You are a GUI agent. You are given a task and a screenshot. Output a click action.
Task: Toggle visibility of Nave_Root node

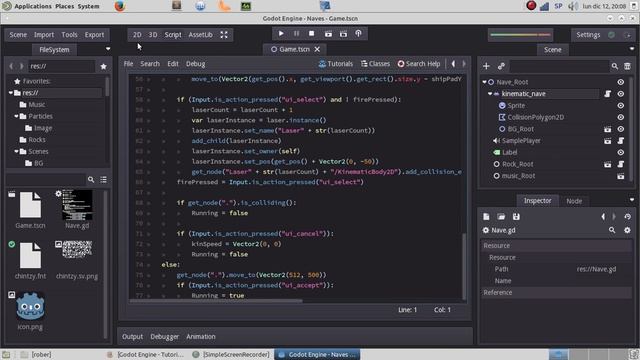click(x=620, y=82)
